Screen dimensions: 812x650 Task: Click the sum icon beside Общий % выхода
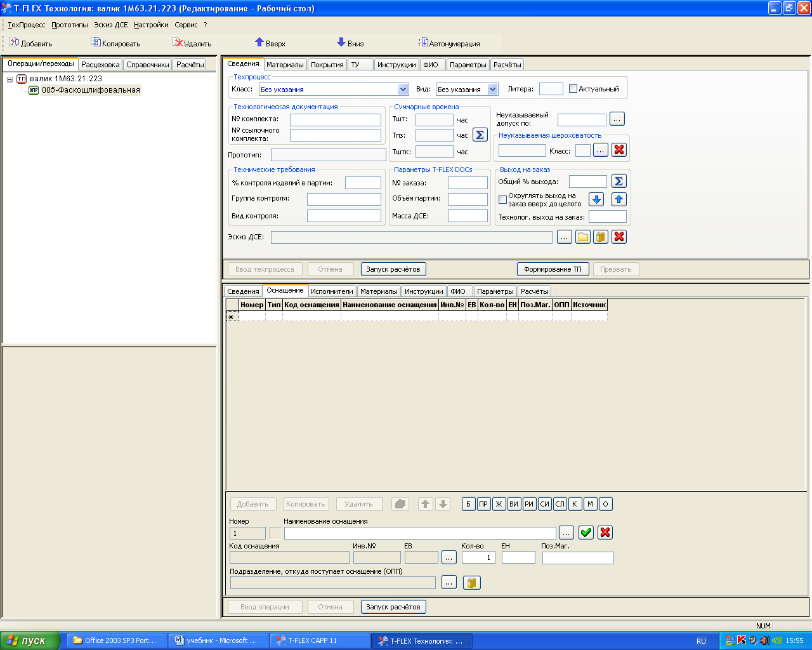coord(619,182)
